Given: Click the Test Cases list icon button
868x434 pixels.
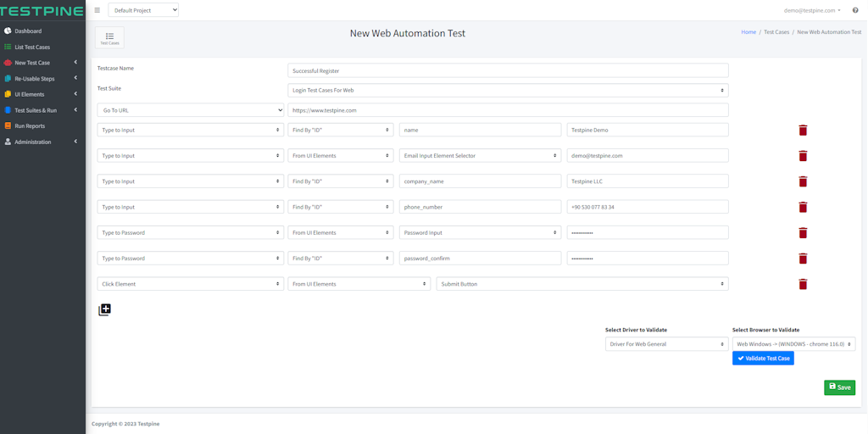Looking at the screenshot, I should [109, 38].
